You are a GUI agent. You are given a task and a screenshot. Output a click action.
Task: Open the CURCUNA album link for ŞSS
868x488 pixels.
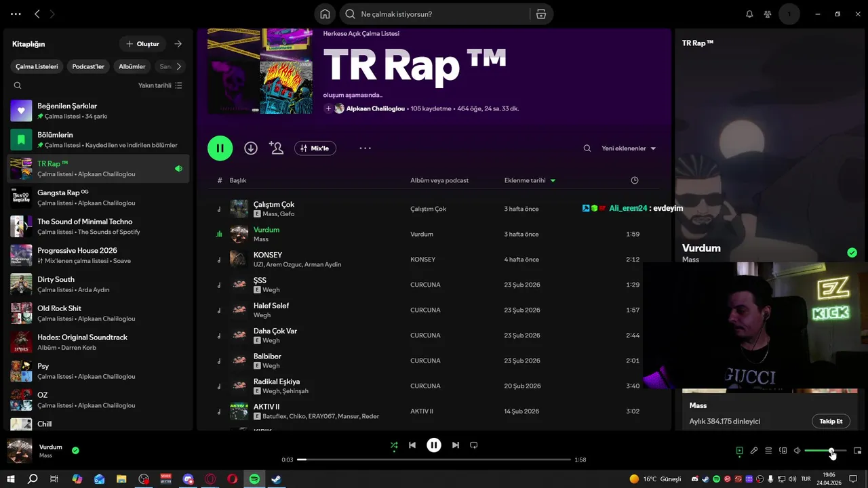click(x=425, y=285)
